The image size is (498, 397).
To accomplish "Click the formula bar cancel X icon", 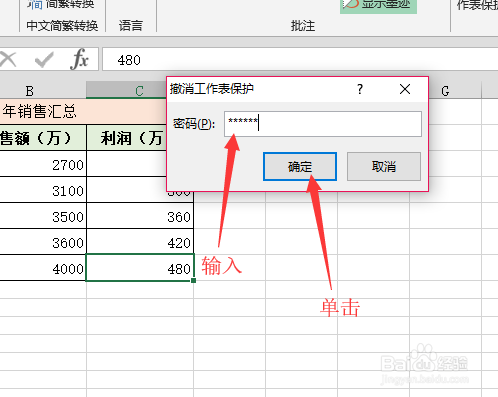I will [x=8, y=60].
